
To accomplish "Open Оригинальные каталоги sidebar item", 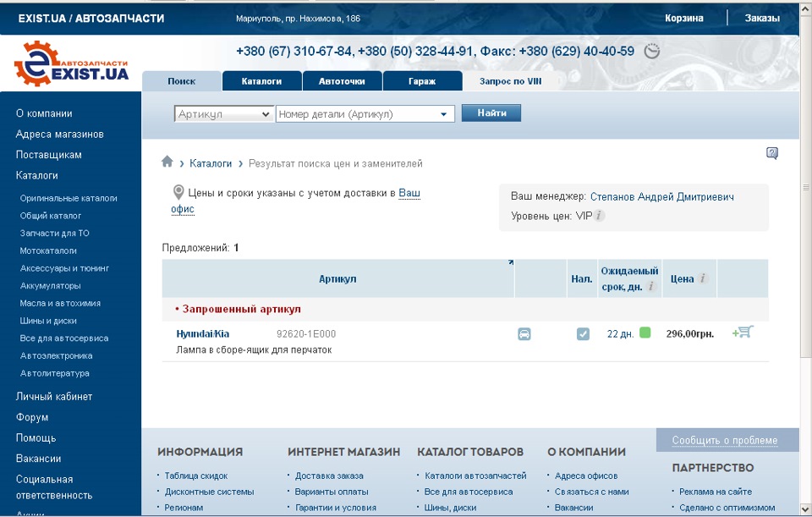I will (69, 198).
